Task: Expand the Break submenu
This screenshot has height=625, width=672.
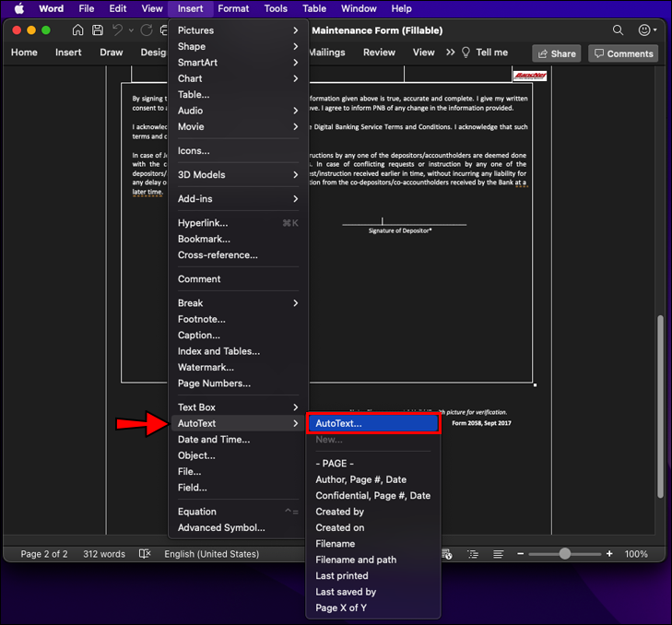Action: (238, 303)
